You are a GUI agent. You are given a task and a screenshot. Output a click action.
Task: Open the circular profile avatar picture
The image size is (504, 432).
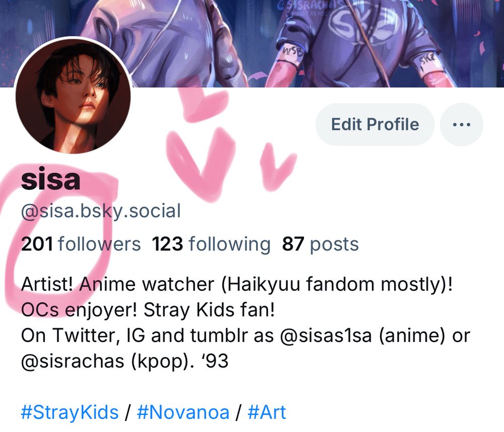point(73,96)
